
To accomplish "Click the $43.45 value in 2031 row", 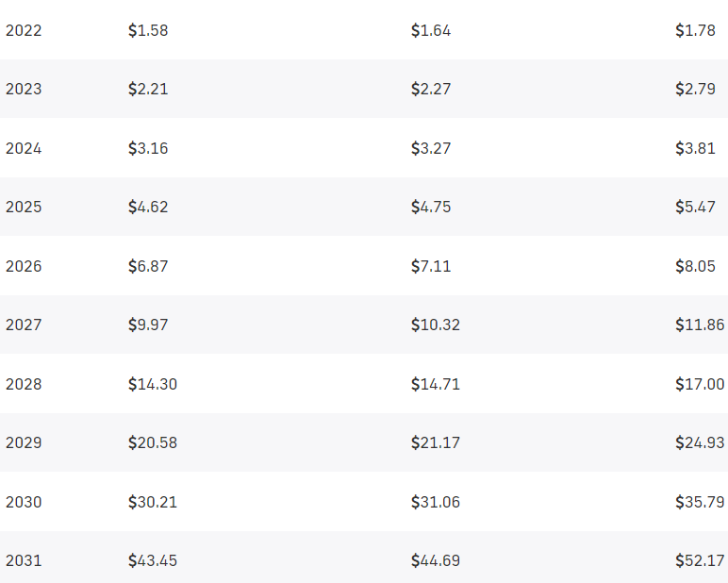I will [x=153, y=560].
